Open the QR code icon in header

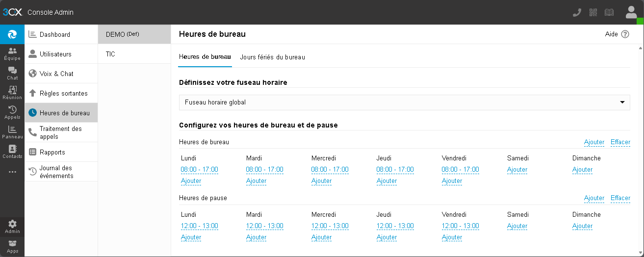tap(593, 12)
